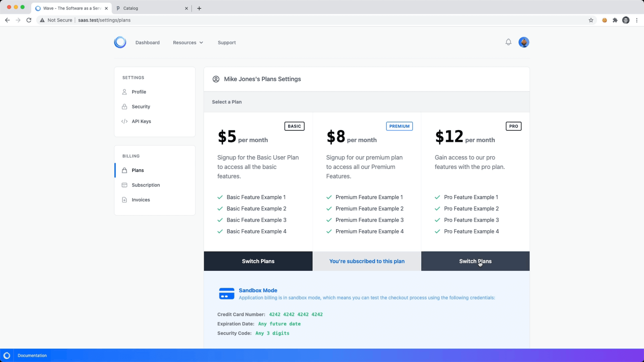This screenshot has height=362, width=644.
Task: Switch to the Catalog browser tab
Action: coord(152,8)
